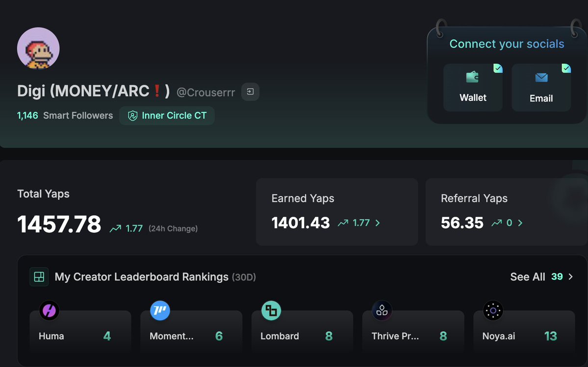Open See All 39 rankings
This screenshot has width=588, height=367.
pyautogui.click(x=541, y=277)
